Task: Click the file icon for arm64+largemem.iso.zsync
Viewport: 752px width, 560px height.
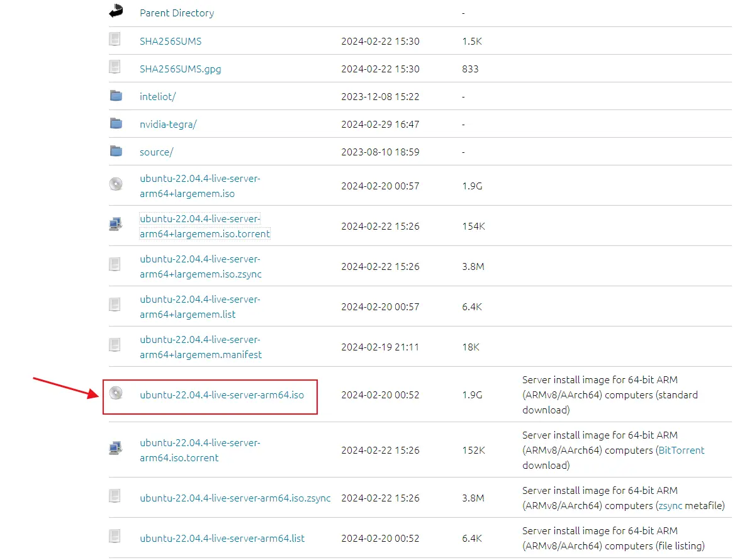Action: coord(115,264)
